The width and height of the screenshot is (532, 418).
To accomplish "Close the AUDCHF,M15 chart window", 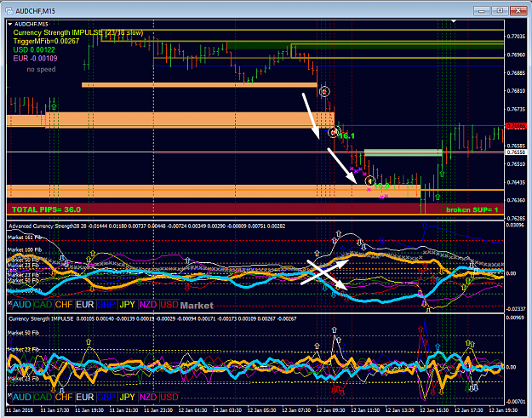I will (x=518, y=10).
